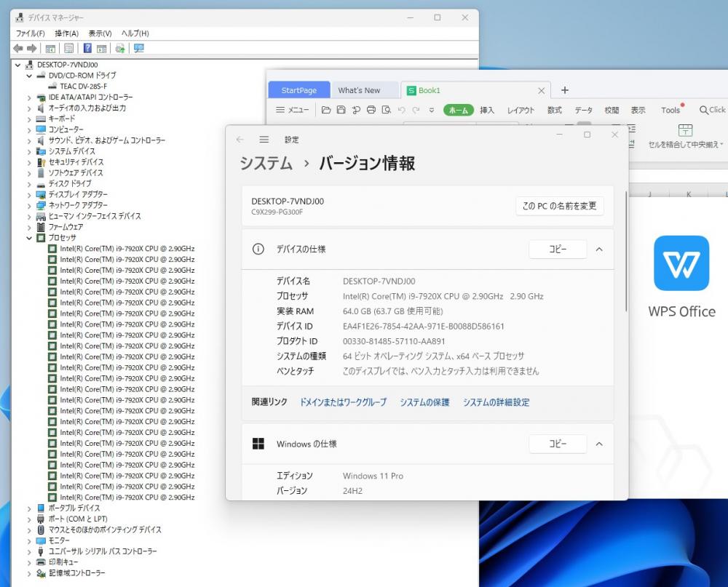Screen dimensions: 728x587
Task: Collapse the DESKTOP-7VNDJ00 root node
Action: click(x=17, y=65)
